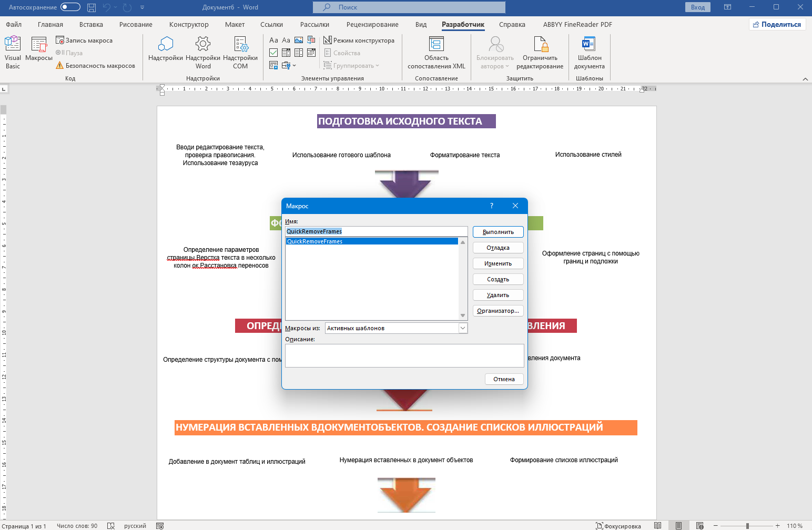The image size is (812, 530).
Task: Open the Visual Basic editor
Action: [13, 52]
